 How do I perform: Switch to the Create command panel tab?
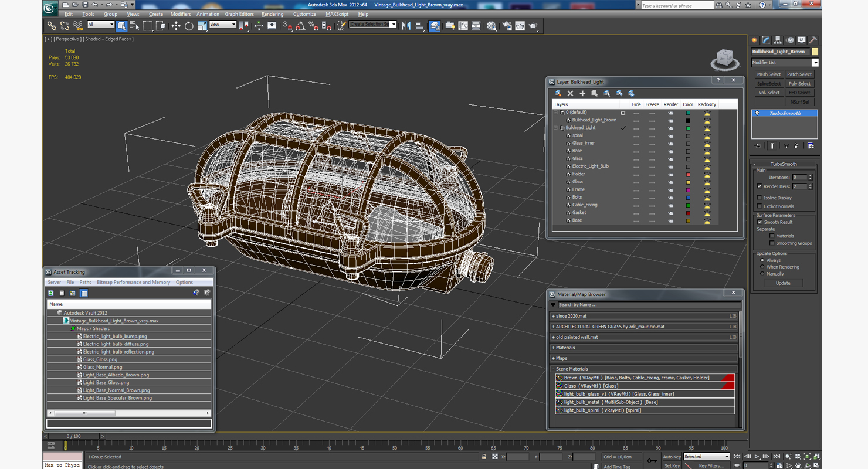click(x=755, y=40)
